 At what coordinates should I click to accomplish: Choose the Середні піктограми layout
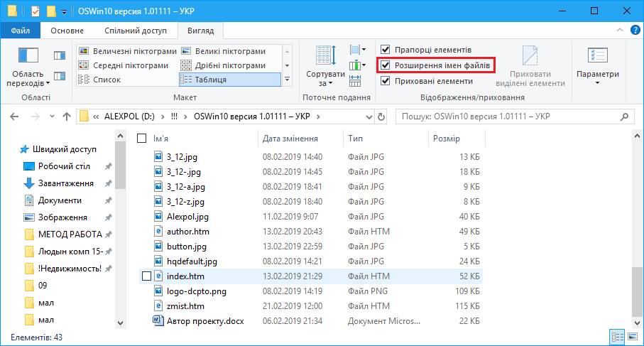124,65
